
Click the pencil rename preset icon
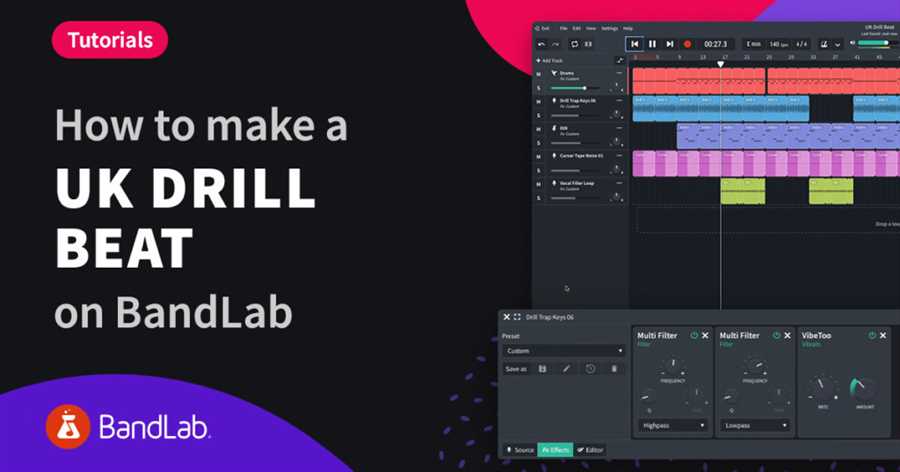pyautogui.click(x=566, y=369)
